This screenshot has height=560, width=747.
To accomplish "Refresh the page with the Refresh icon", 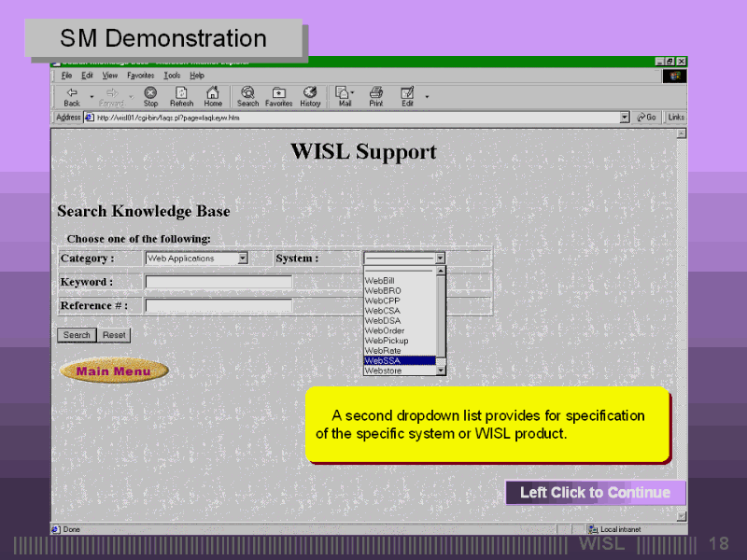I will tap(181, 94).
